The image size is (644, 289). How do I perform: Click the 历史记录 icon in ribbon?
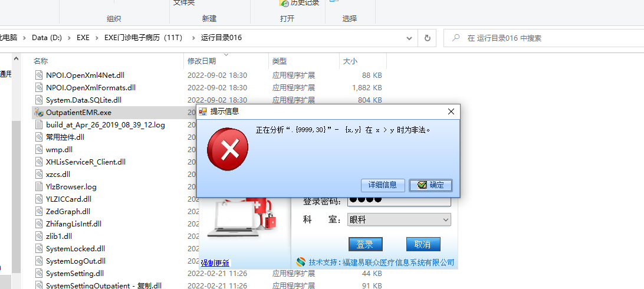tap(284, 3)
